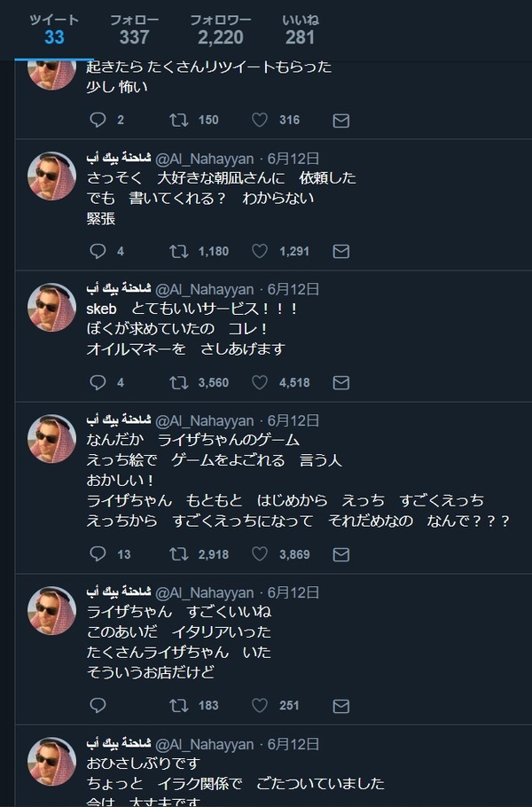Like the tweet with 251 likes
The image size is (532, 807).
(259, 706)
